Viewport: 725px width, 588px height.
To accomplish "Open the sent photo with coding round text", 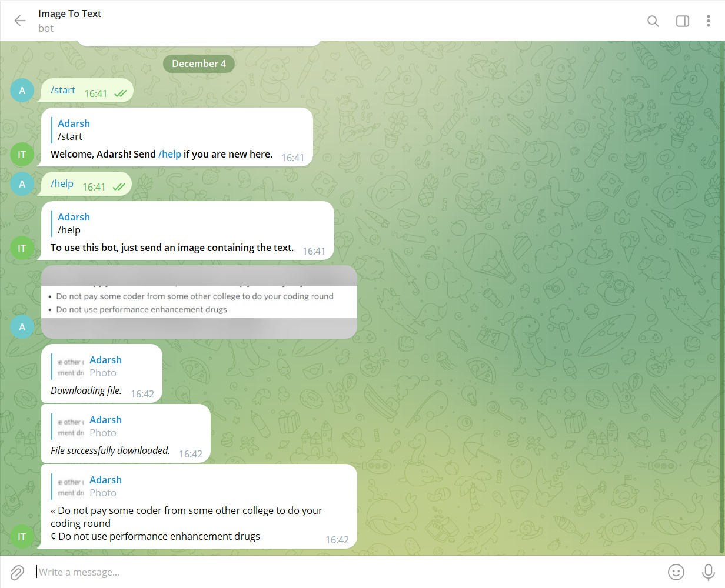I will coord(199,302).
